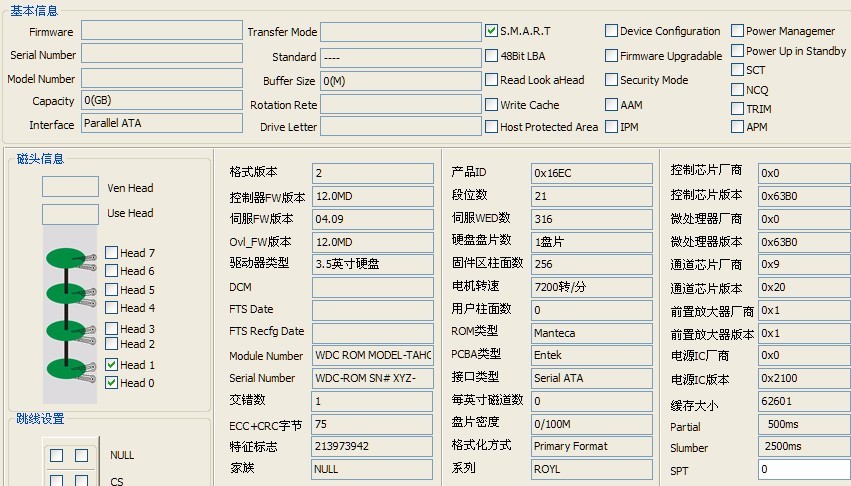The image size is (851, 486).
Task: Toggle Security Mode checkbox
Action: (611, 80)
